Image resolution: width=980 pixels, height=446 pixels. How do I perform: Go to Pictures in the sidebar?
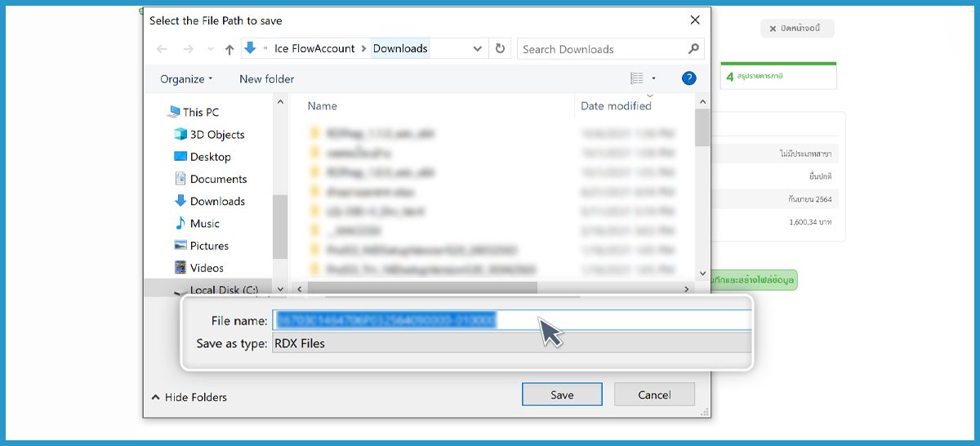click(x=209, y=245)
